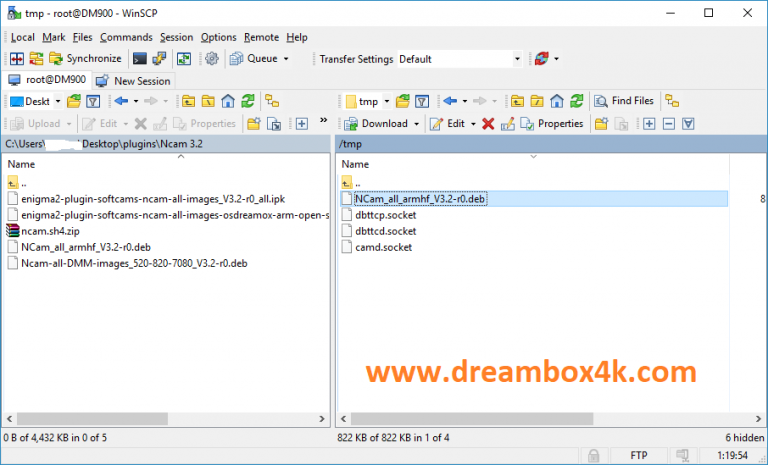Go to local parent directory icon
This screenshot has width=768, height=465.
pos(189,101)
